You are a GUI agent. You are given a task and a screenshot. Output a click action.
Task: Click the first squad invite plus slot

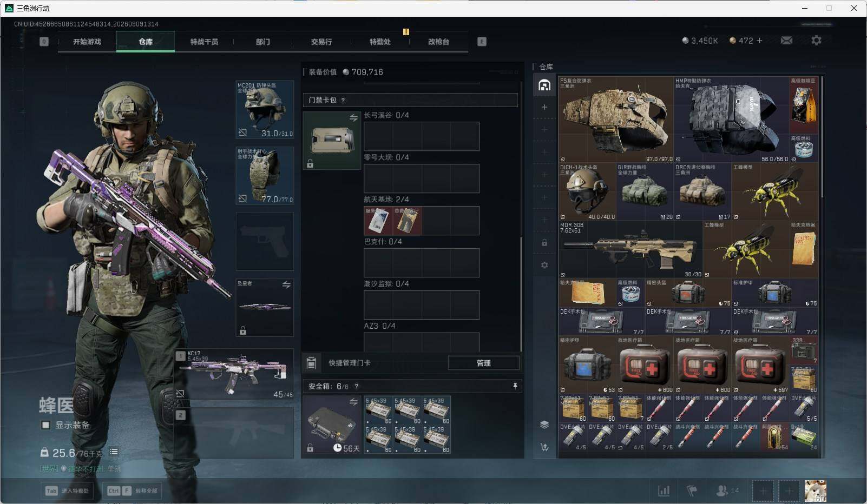763,491
